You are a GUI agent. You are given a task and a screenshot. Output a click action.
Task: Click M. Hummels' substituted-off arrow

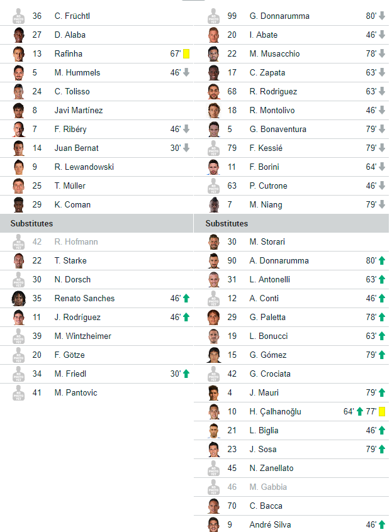186,72
